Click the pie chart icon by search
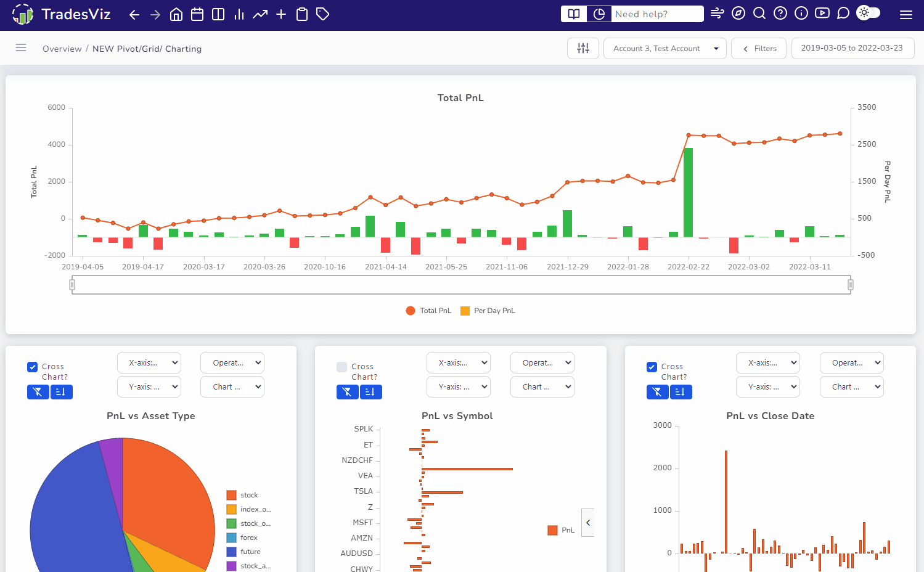Viewport: 924px width, 572px height. 599,14
